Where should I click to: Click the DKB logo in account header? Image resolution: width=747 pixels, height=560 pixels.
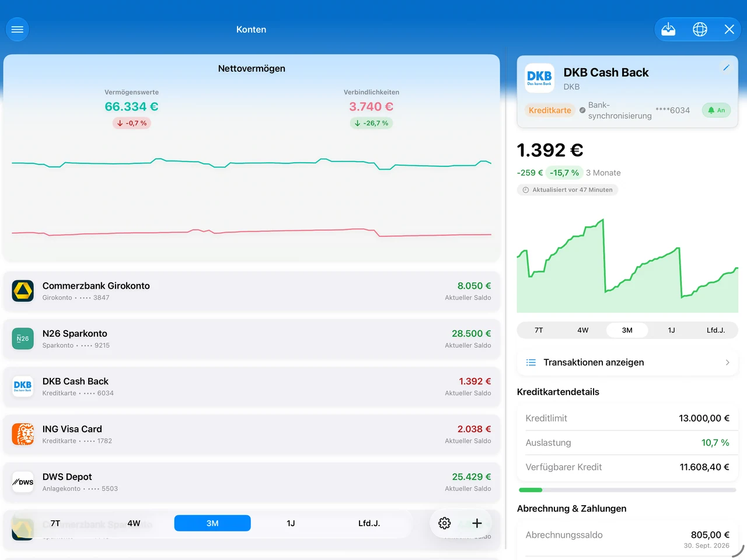[539, 78]
